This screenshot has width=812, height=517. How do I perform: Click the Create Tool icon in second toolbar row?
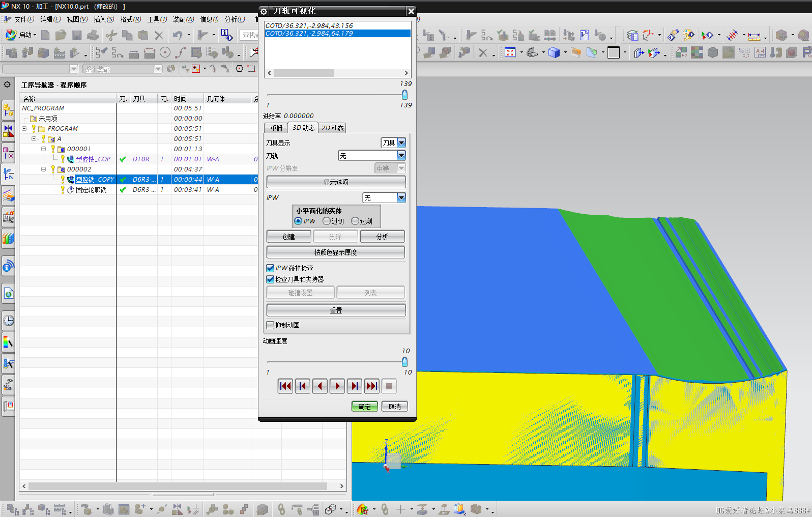coord(27,52)
